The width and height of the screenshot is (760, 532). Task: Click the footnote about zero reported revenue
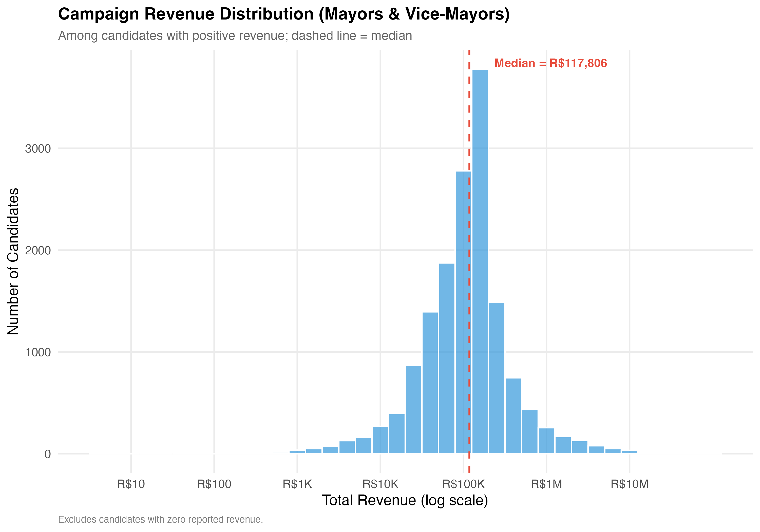(x=161, y=520)
